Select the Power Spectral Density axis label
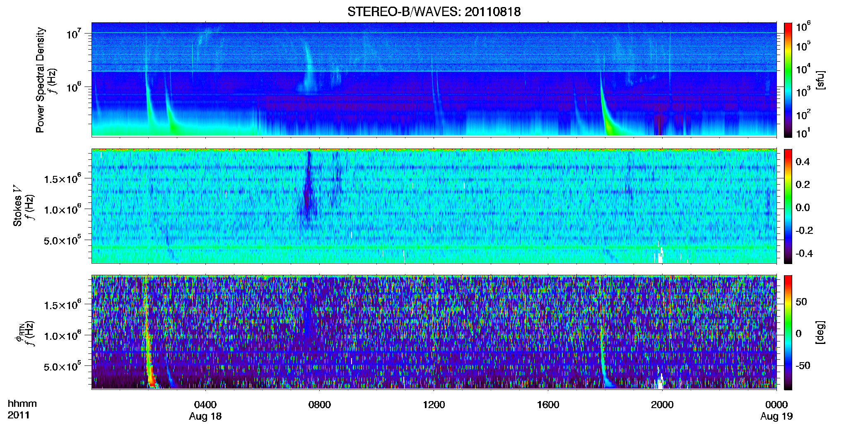The width and height of the screenshot is (868, 447). [x=40, y=80]
